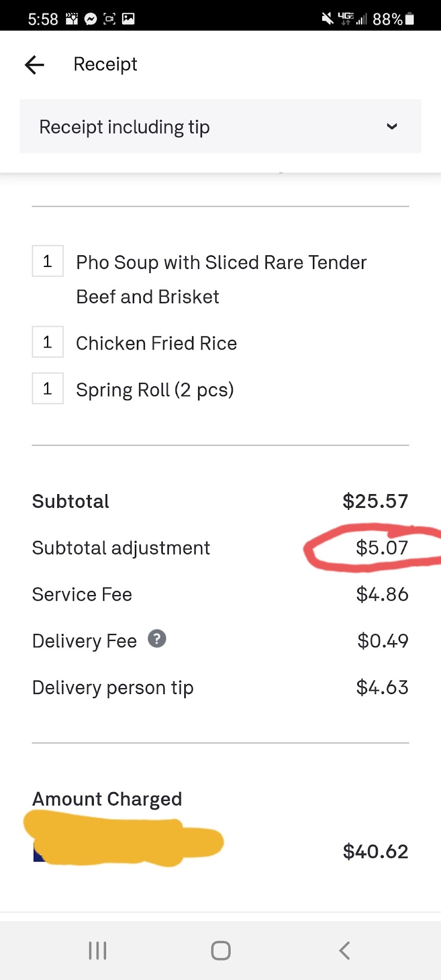Tap the back arrow beside Receipt
The height and width of the screenshot is (980, 441).
click(35, 65)
